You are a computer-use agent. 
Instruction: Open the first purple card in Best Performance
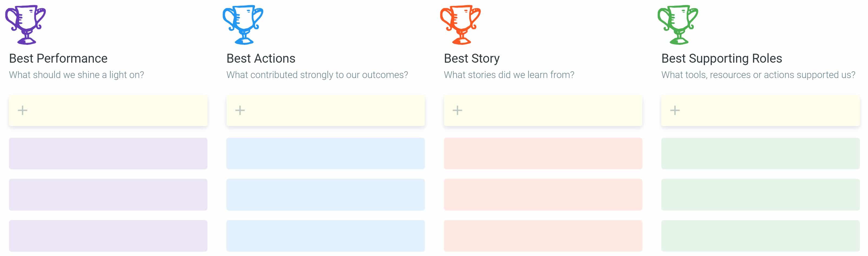pos(108,154)
